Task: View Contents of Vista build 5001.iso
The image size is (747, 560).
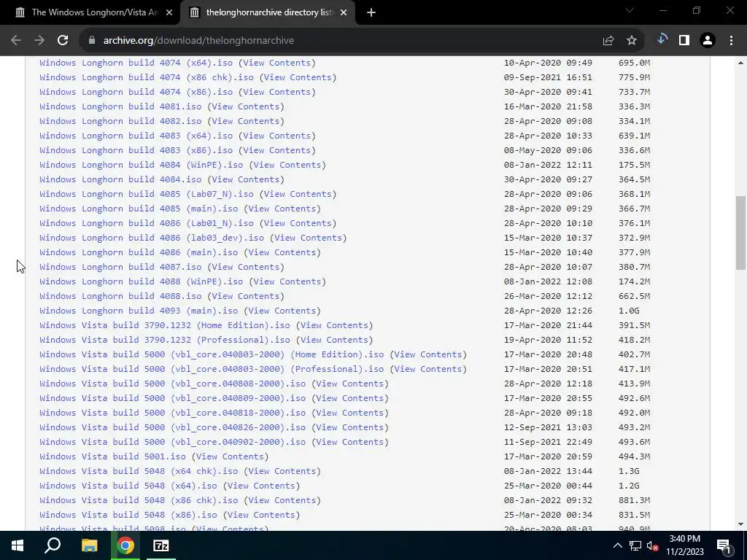Action: pos(230,456)
